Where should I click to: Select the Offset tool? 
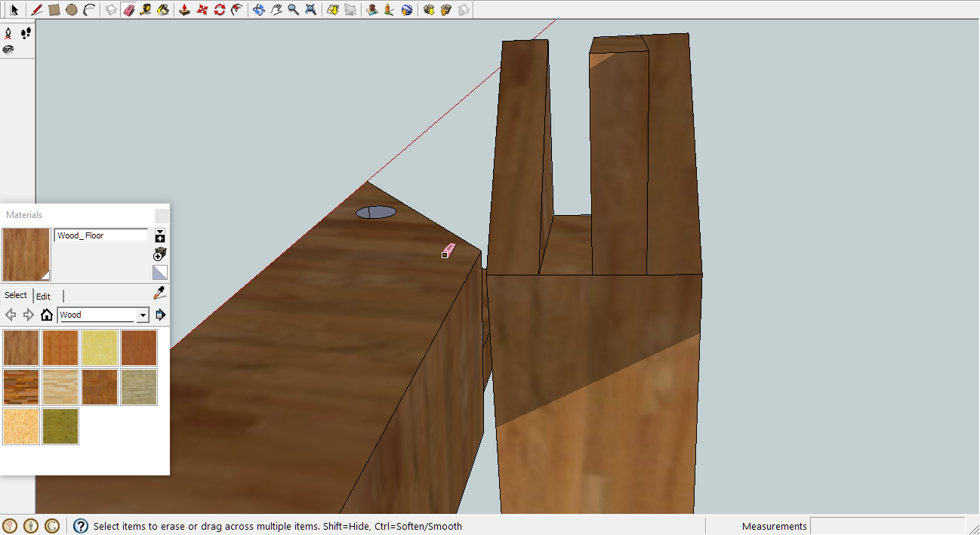237,10
